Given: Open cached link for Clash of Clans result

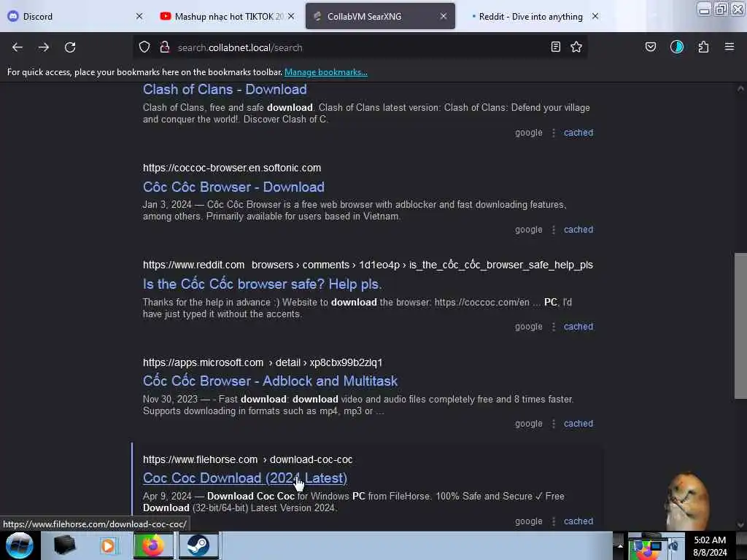Looking at the screenshot, I should coord(578,133).
